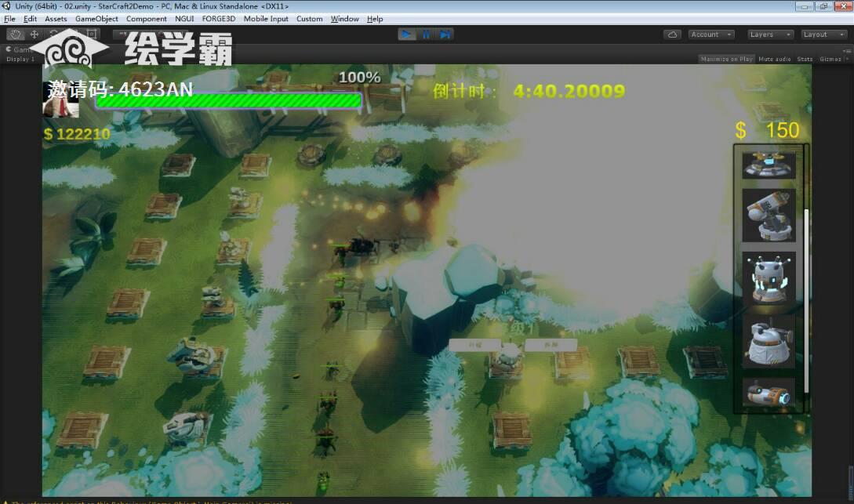
Task: Open the Account dropdown
Action: [712, 34]
